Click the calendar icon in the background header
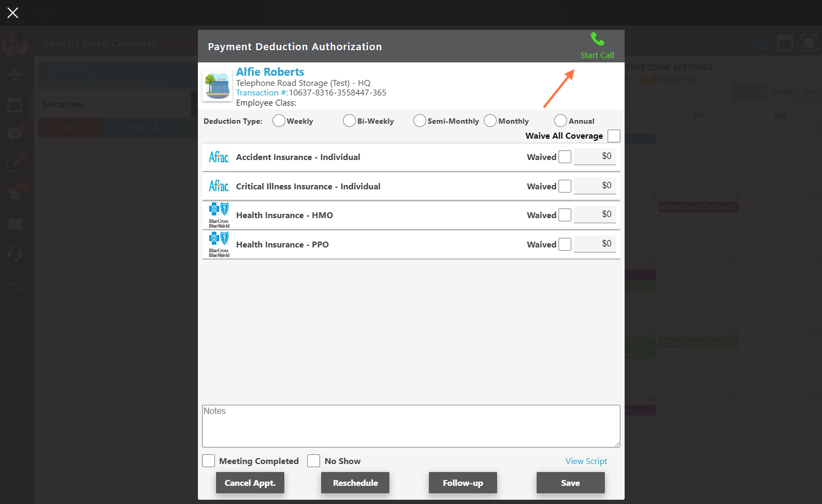 (x=785, y=43)
